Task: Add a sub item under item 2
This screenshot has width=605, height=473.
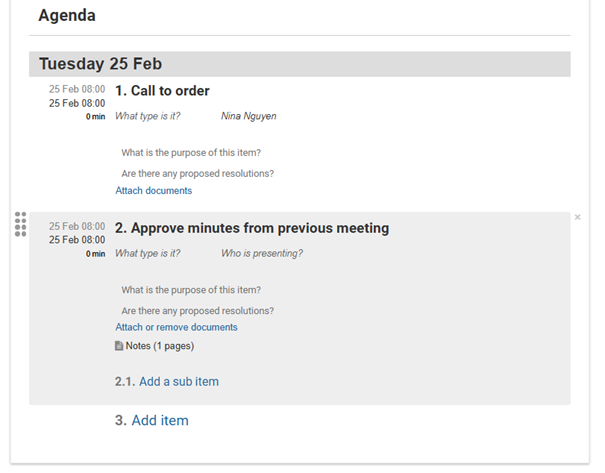Action: click(x=179, y=382)
